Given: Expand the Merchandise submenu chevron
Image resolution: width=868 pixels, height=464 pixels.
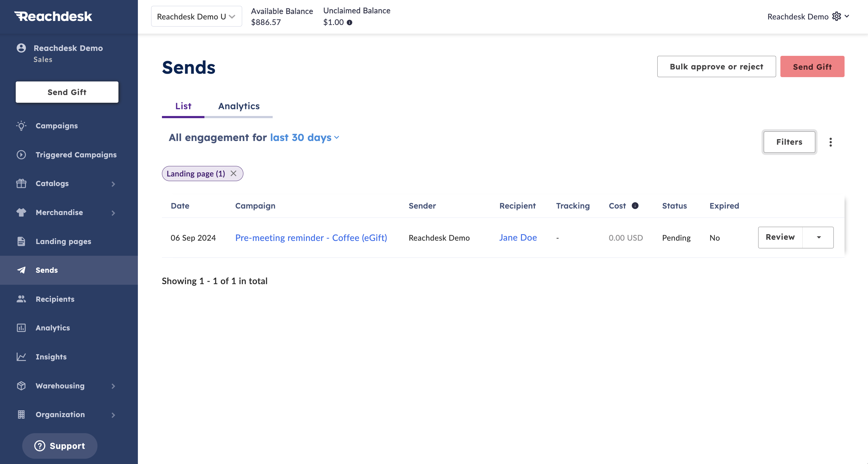Looking at the screenshot, I should (x=113, y=213).
